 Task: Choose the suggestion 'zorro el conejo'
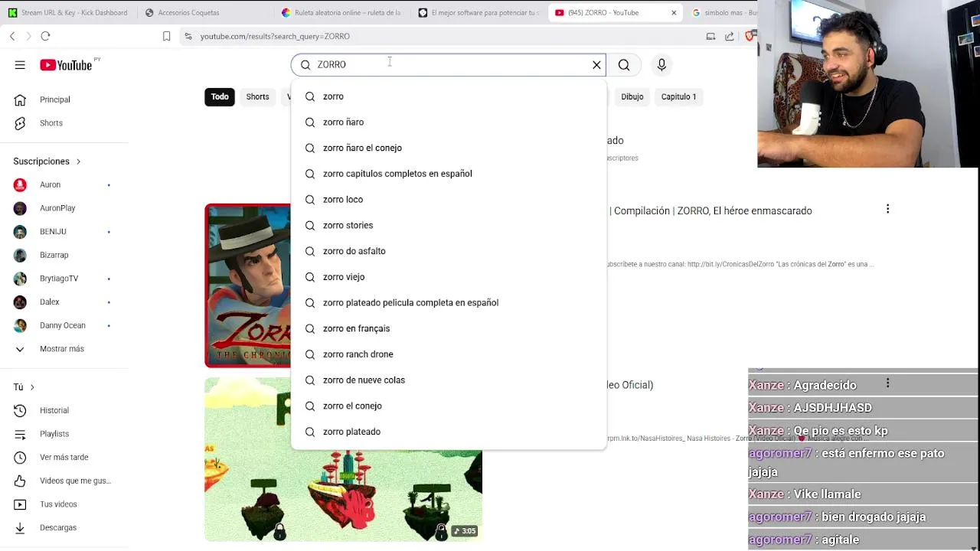pos(448,406)
